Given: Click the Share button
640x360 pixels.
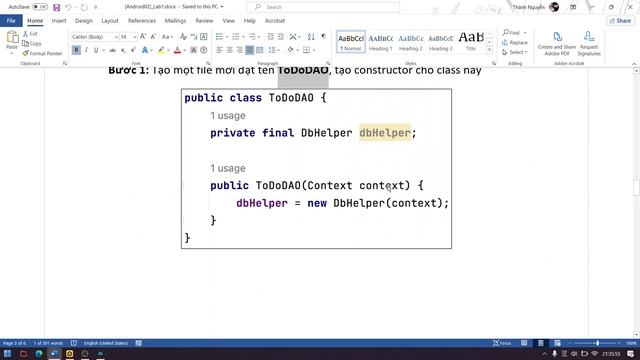Looking at the screenshot, I should click(620, 20).
